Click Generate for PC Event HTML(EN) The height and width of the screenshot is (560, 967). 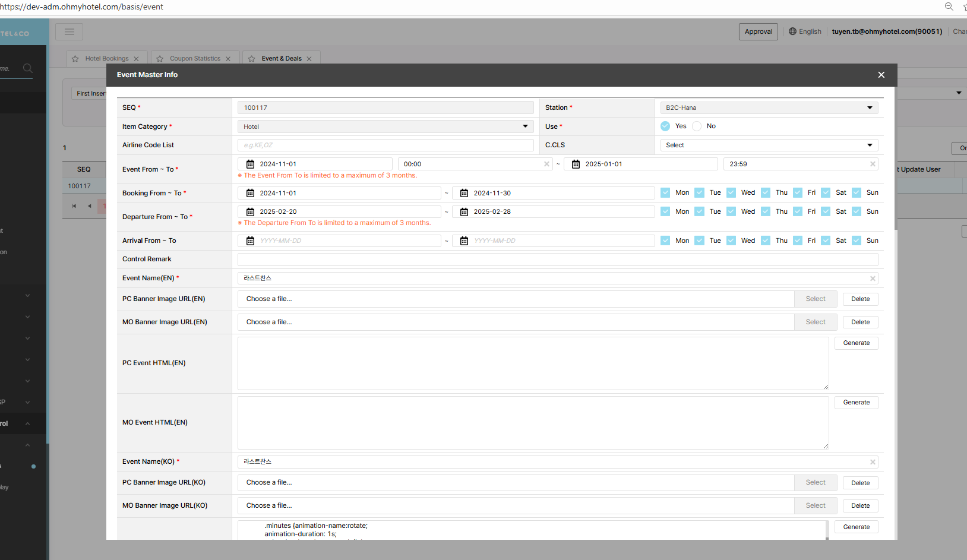pos(856,343)
